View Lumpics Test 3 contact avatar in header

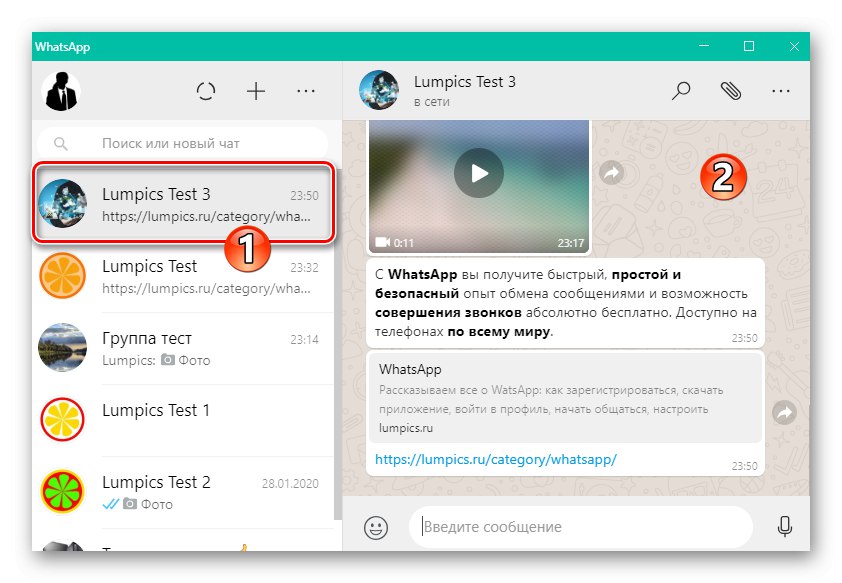379,90
